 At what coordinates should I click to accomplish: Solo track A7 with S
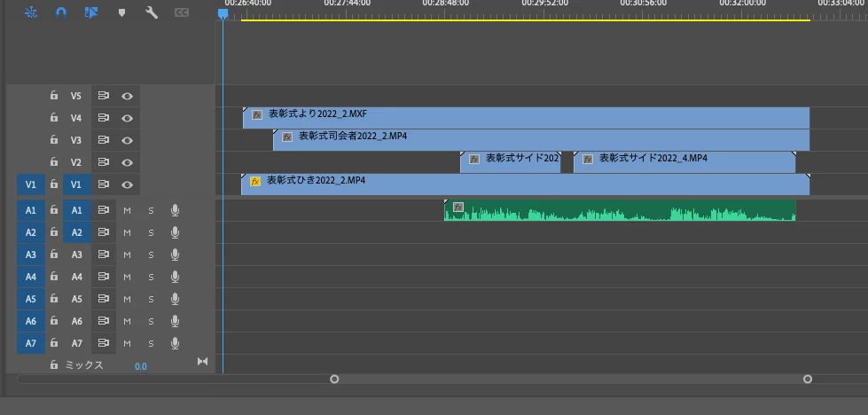click(151, 343)
